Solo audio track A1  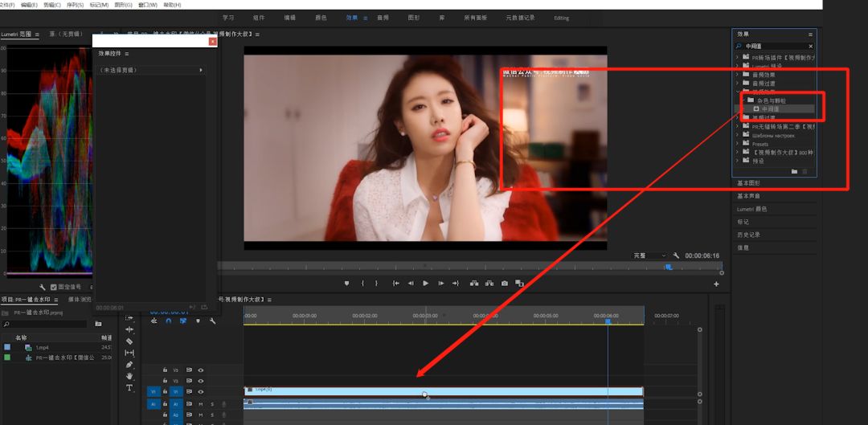212,404
